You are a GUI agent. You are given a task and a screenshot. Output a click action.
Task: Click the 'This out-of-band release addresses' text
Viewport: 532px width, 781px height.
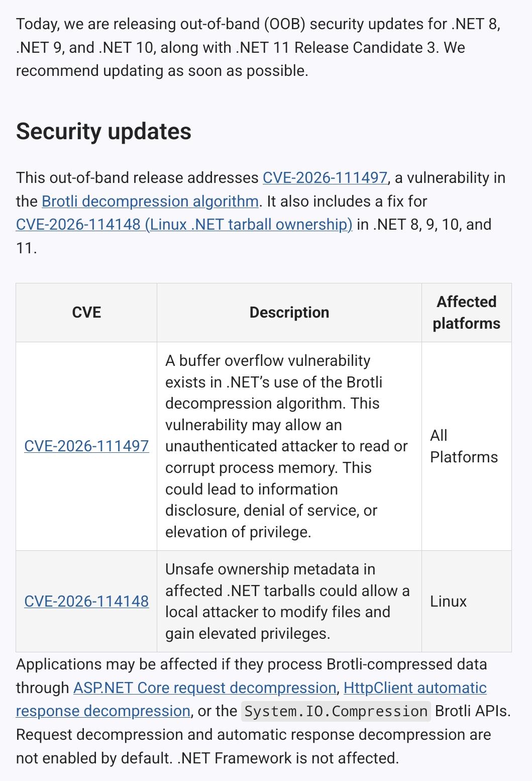[137, 178]
